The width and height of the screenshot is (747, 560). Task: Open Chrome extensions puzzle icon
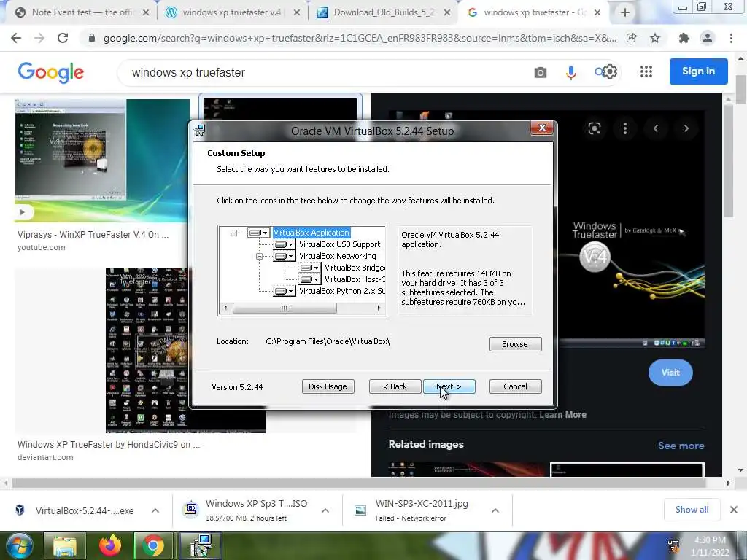point(684,38)
